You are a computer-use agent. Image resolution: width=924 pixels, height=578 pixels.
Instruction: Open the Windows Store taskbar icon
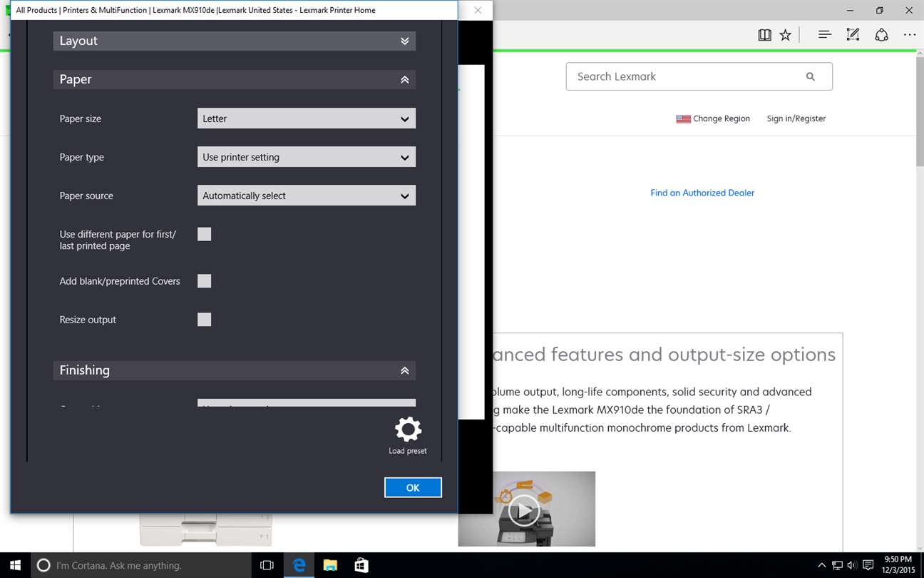click(x=361, y=565)
